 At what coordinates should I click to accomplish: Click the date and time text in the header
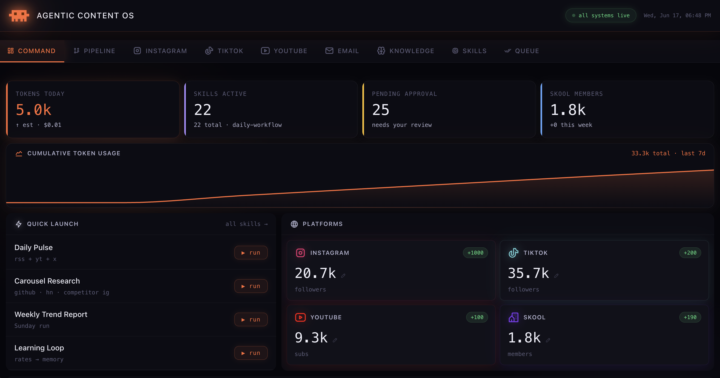pyautogui.click(x=677, y=16)
